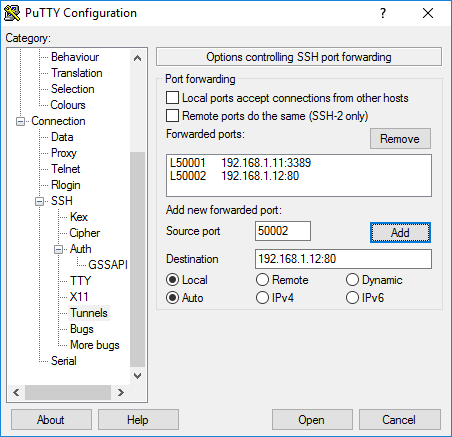Click the horizontal scroll left arrow

[x=16, y=392]
